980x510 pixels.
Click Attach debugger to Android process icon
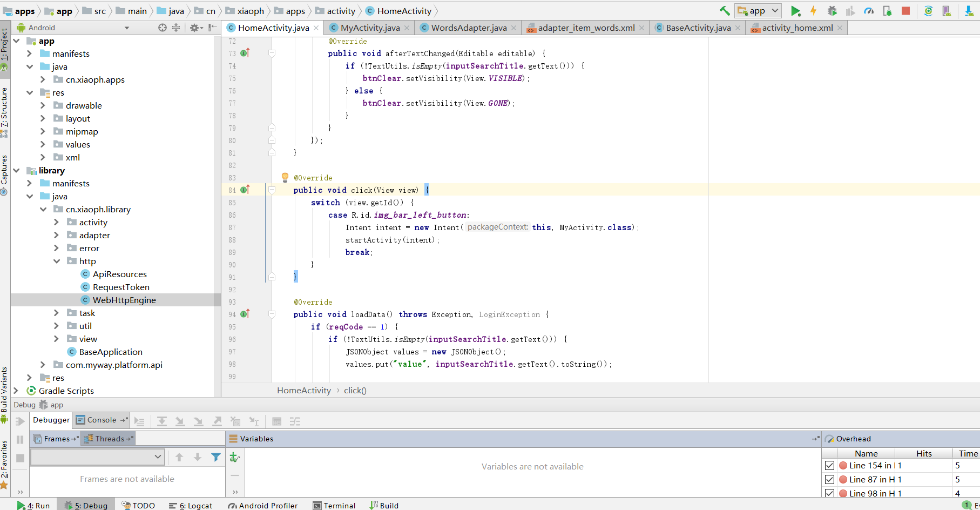(x=887, y=11)
